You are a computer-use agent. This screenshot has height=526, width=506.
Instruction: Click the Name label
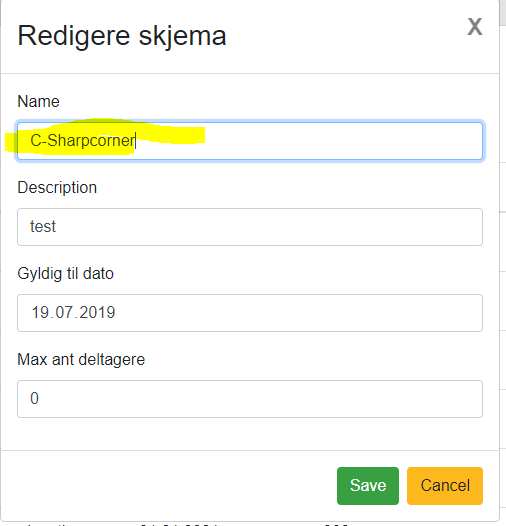pyautogui.click(x=38, y=101)
